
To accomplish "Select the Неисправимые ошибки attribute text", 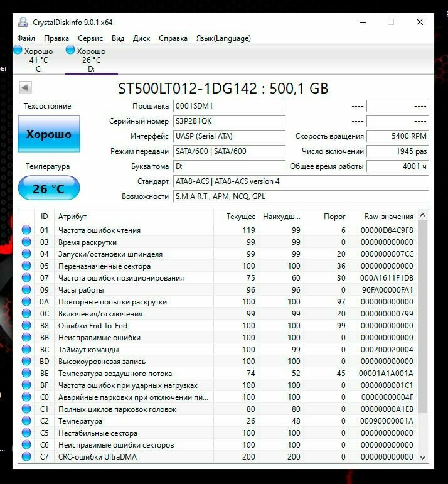I will [x=99, y=338].
